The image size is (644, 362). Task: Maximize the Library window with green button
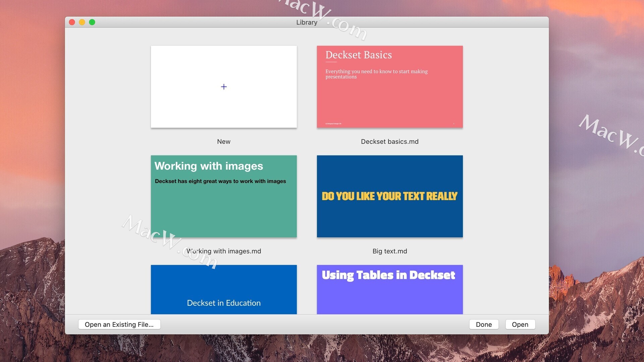click(x=92, y=22)
